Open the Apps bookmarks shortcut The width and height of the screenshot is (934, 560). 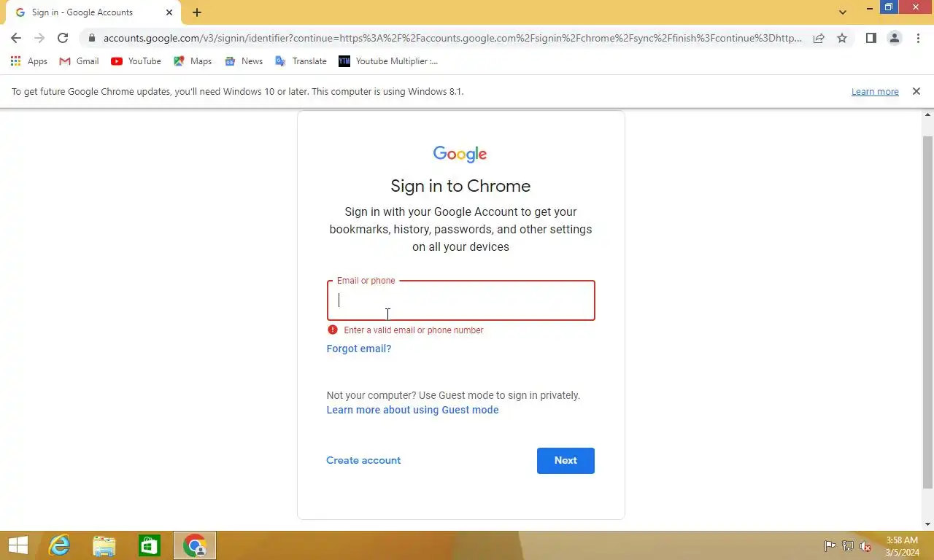point(29,61)
